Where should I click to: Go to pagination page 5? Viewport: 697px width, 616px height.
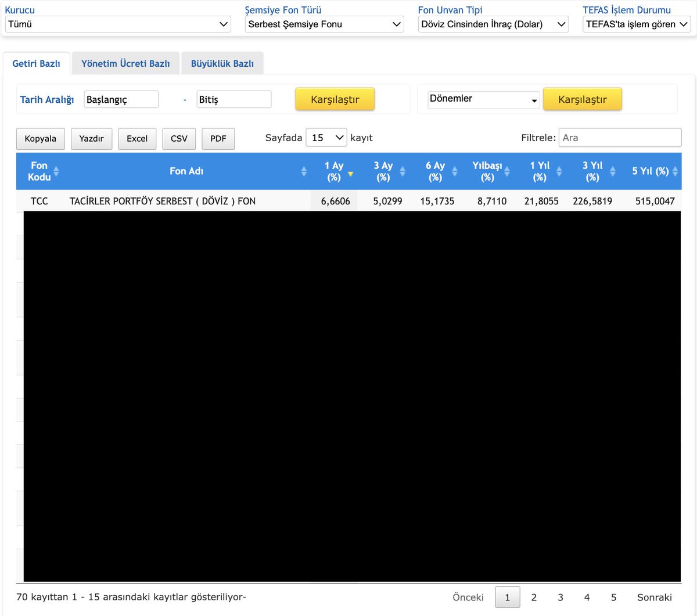613,597
